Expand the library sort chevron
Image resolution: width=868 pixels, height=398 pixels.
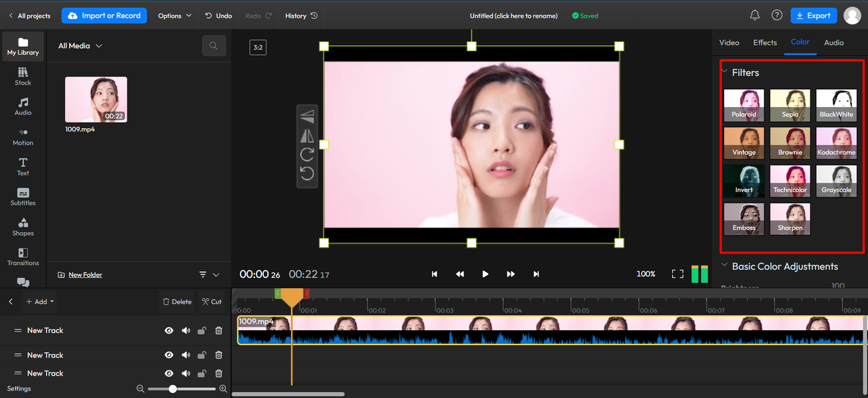point(216,275)
